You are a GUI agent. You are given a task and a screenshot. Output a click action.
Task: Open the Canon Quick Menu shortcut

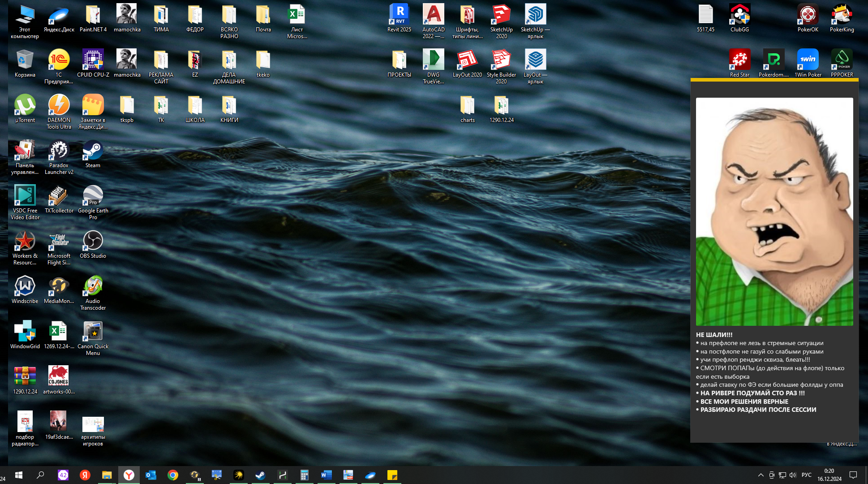pyautogui.click(x=93, y=338)
